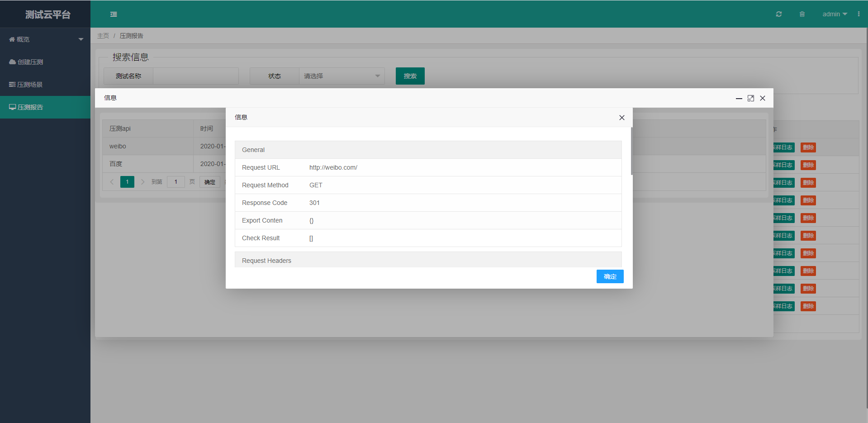
Task: Click the 301 response code value
Action: pyautogui.click(x=314, y=203)
